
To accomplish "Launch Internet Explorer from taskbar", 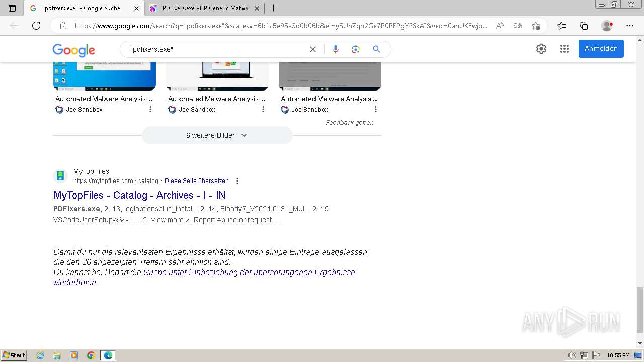I will pos(40,355).
